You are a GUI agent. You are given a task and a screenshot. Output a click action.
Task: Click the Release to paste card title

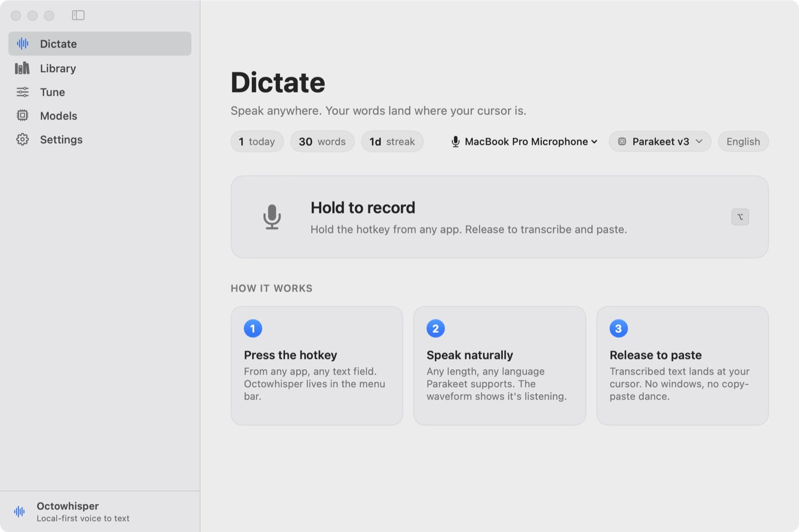[656, 355]
